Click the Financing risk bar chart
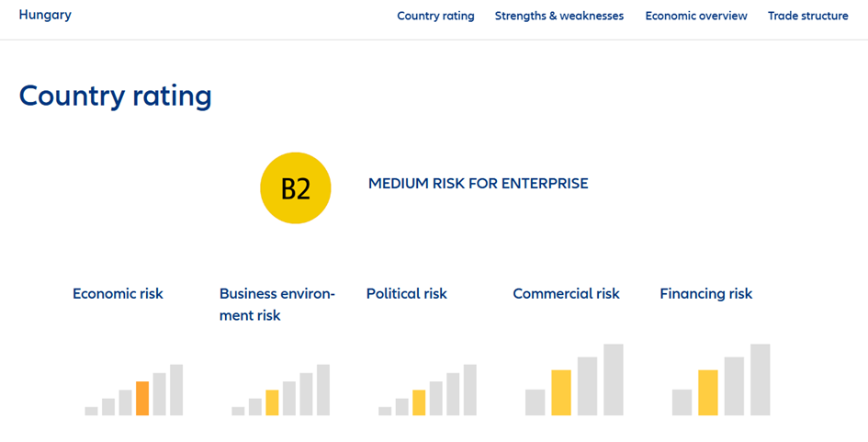This screenshot has width=868, height=442. [x=721, y=380]
